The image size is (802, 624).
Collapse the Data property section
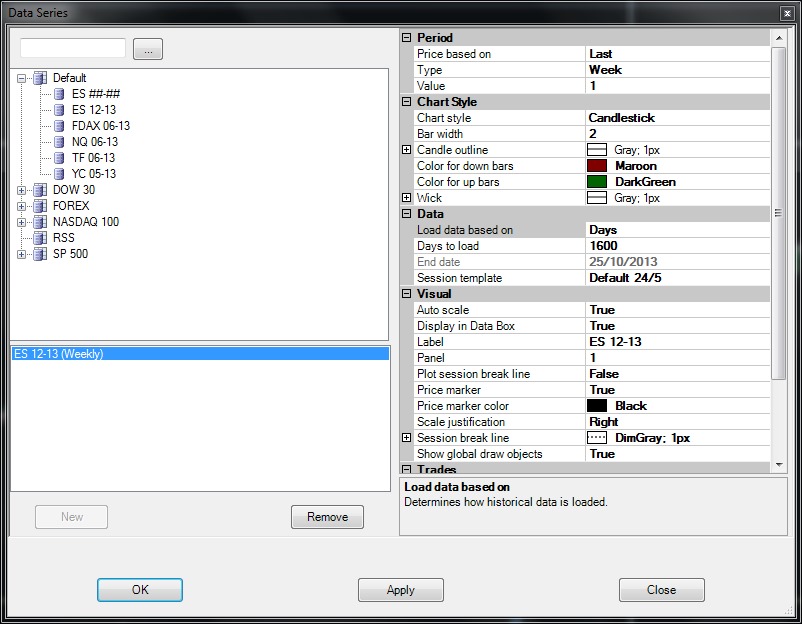coord(407,213)
